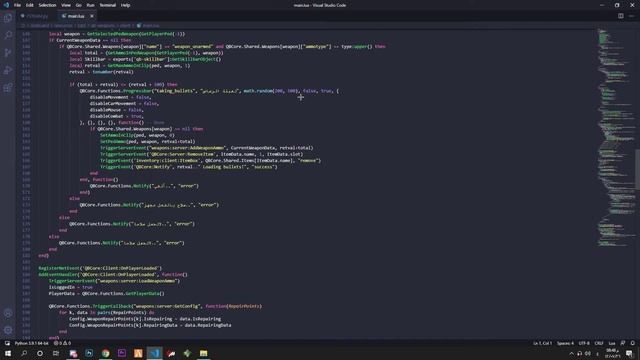Select Python interpreter in status bar
Viewport: 640px width, 360px height.
31,343
